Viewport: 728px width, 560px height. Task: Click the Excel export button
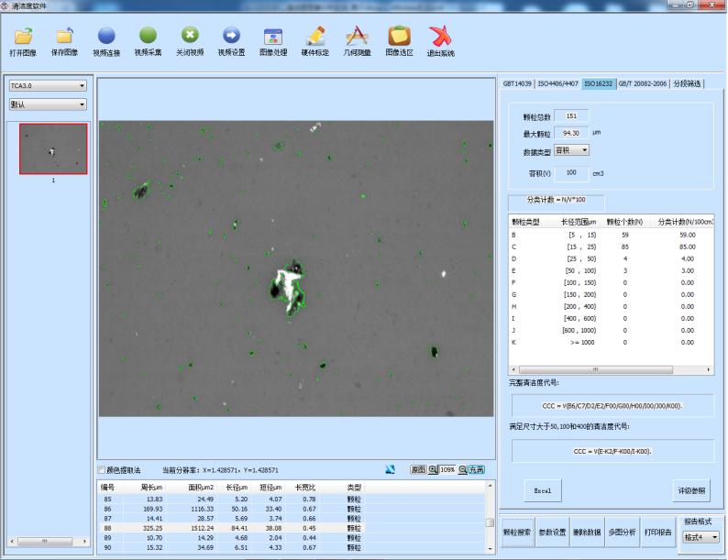coord(542,490)
